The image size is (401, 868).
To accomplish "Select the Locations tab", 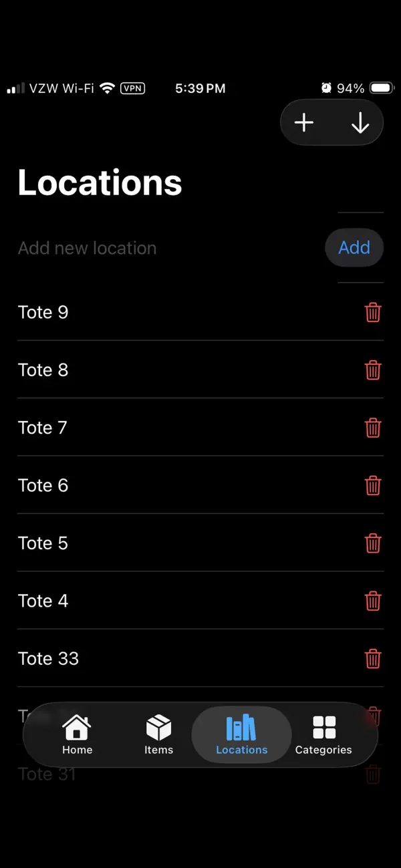I will click(241, 734).
